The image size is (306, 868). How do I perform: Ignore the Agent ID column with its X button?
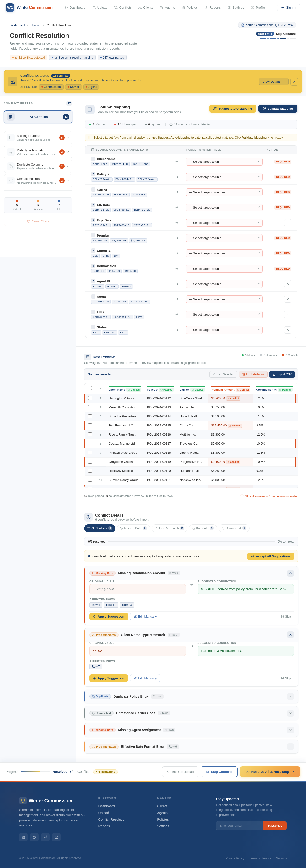[287, 284]
